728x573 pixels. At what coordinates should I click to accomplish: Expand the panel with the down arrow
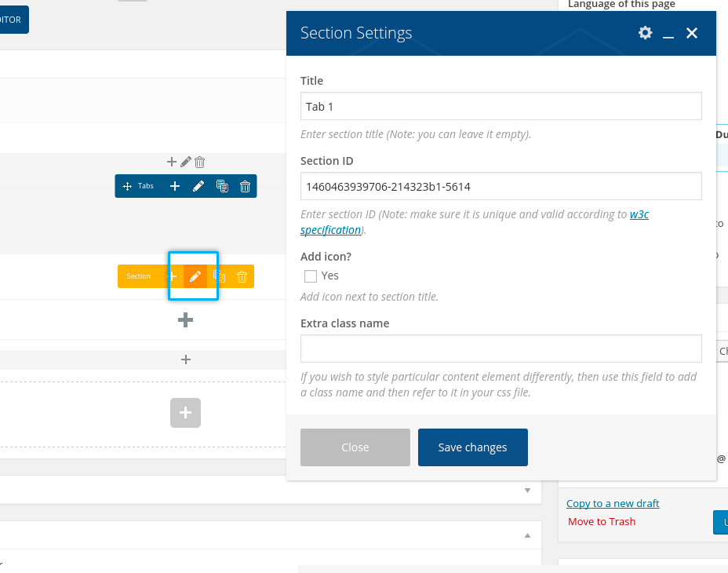pyautogui.click(x=527, y=491)
